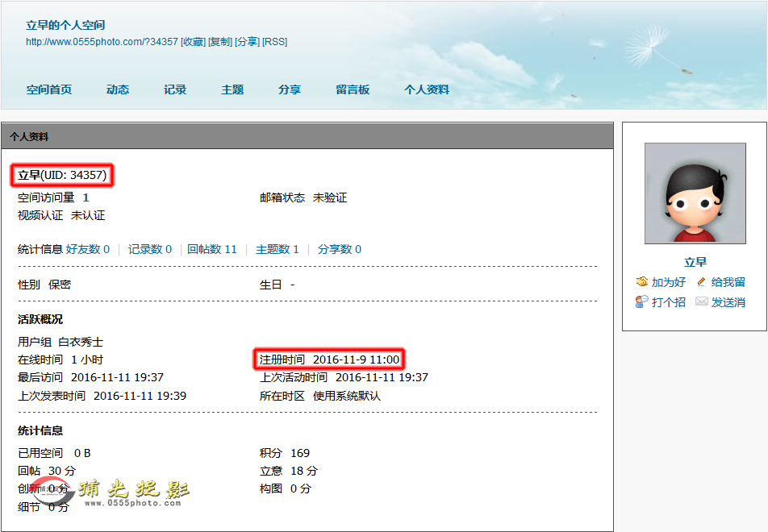Screen dimensions: 768x532
Task: Select the 个人资料 tab
Action: [427, 89]
